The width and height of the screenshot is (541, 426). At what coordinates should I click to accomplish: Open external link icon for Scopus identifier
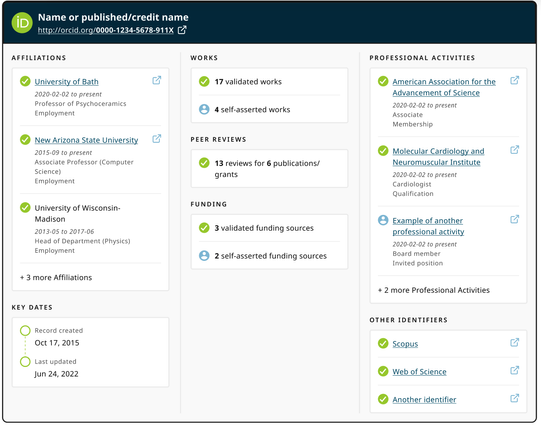[514, 343]
